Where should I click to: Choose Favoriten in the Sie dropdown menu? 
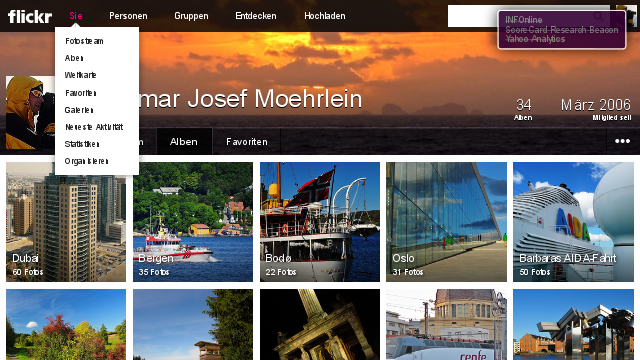(81, 93)
